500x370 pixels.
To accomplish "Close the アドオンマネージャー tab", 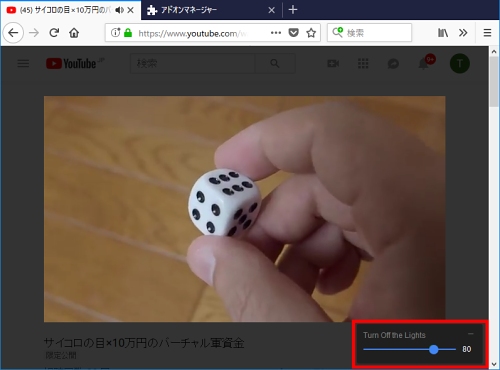I will pyautogui.click(x=272, y=10).
